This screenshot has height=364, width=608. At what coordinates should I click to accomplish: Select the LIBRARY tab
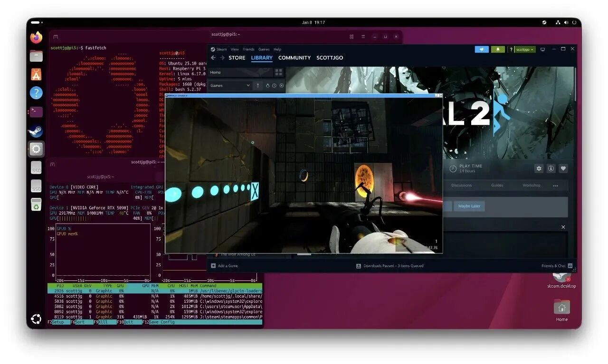coord(262,58)
